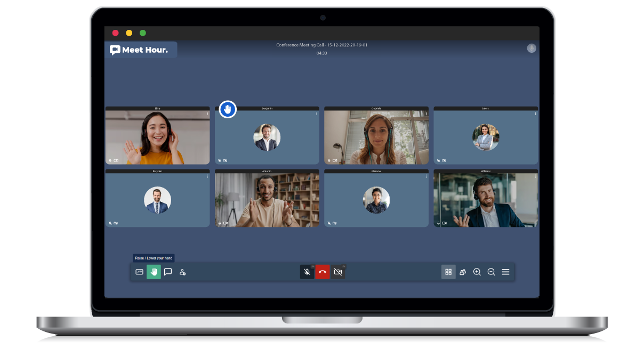644x349 pixels.
Task: Click the zoom in magnifier
Action: [x=477, y=272]
